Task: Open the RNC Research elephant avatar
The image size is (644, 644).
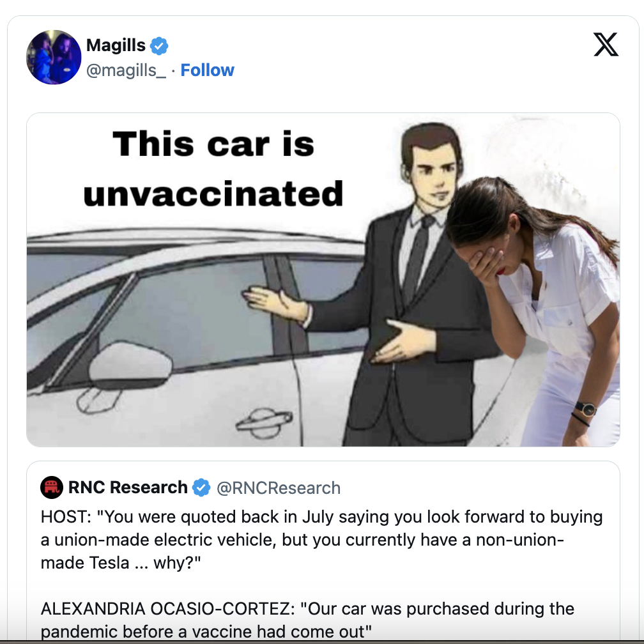Action: click(52, 487)
